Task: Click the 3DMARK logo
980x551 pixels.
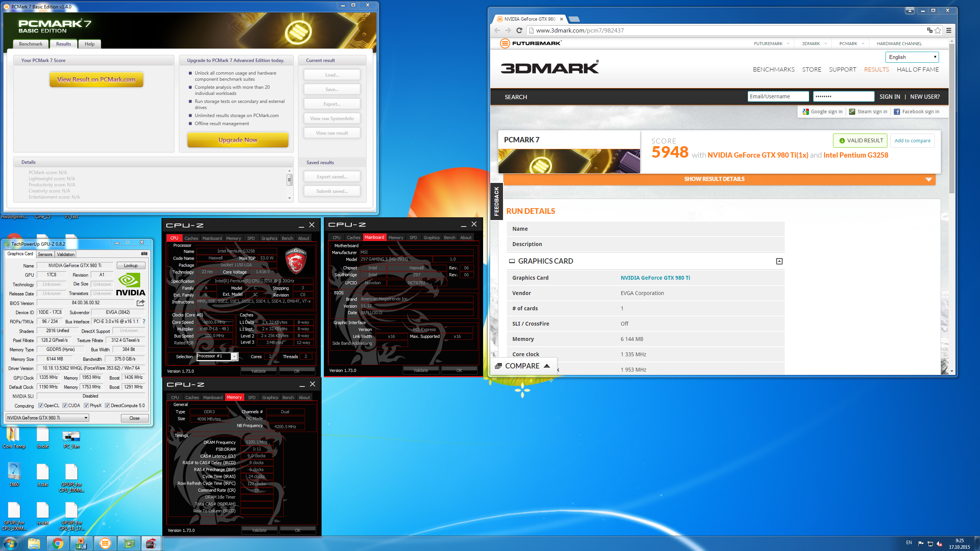Action: [x=550, y=67]
